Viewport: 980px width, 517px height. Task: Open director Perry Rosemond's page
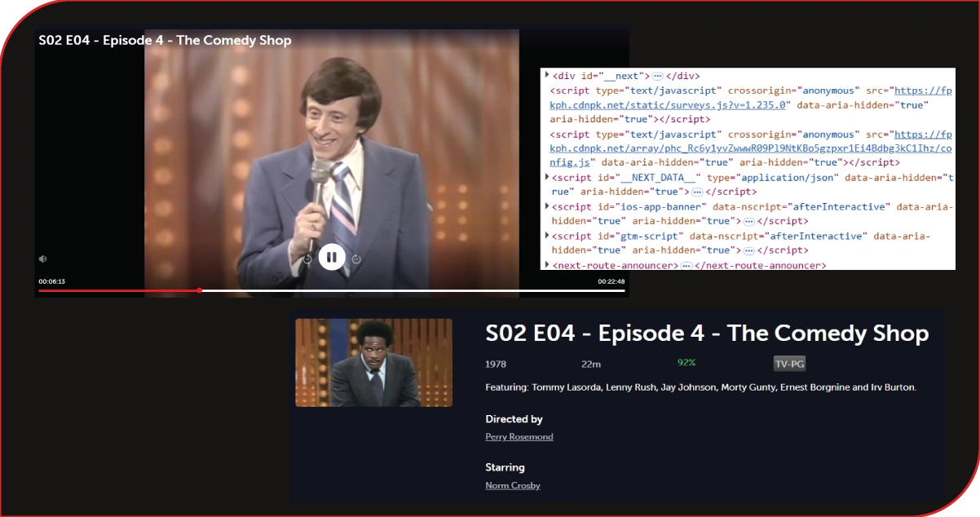pyautogui.click(x=519, y=437)
